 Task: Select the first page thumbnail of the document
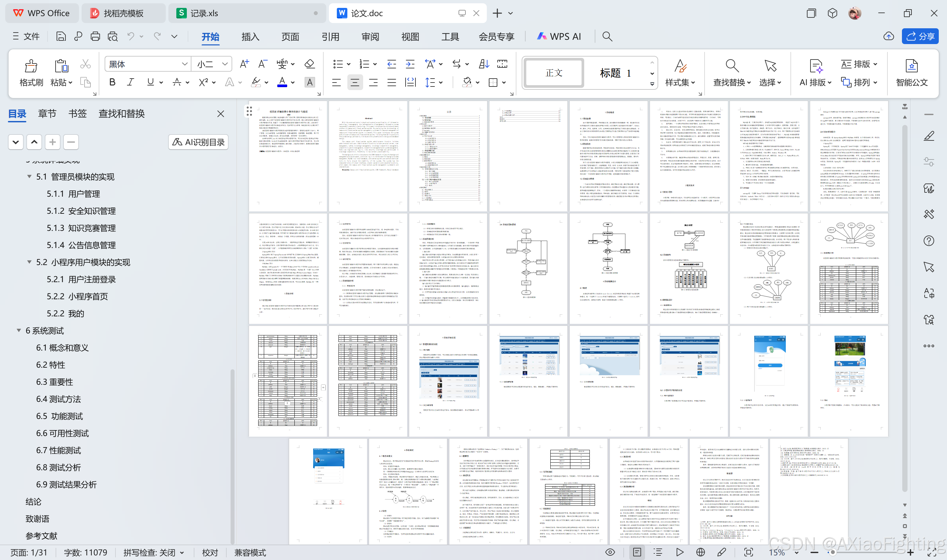click(x=288, y=156)
